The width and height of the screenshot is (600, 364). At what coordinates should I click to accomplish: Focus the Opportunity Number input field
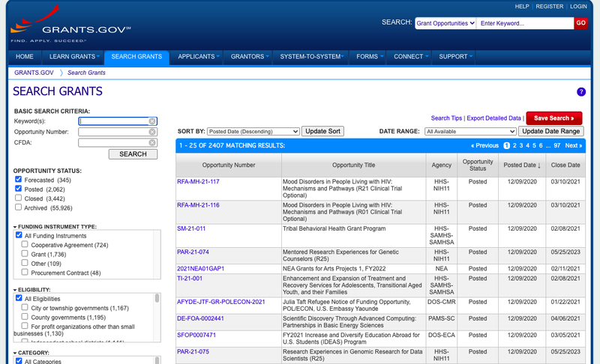point(118,132)
